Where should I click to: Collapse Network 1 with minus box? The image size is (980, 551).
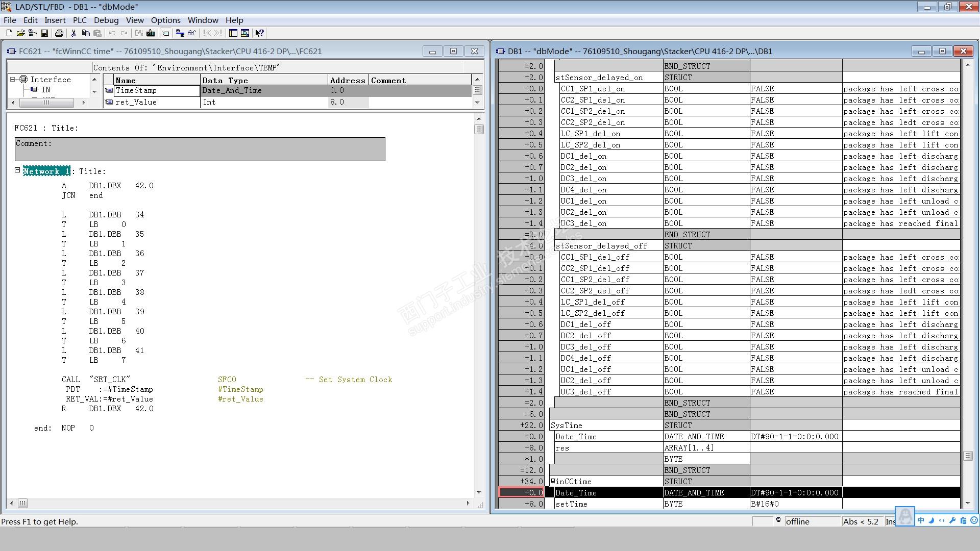[17, 170]
